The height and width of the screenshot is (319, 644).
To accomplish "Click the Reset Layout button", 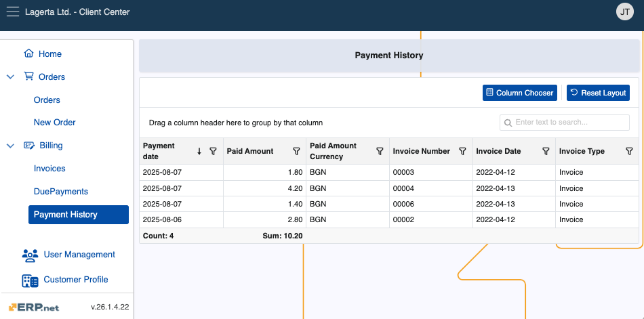I will [598, 93].
